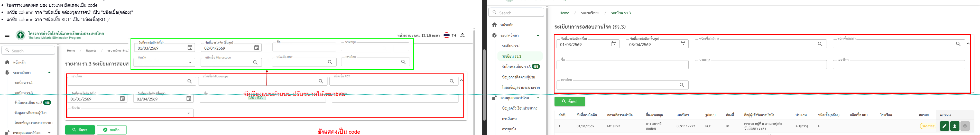Expand the collapsed ควบคุมแมลงนำโรค sidebar section
Image resolution: width=980 pixels, height=135 pixels.
tap(49, 133)
